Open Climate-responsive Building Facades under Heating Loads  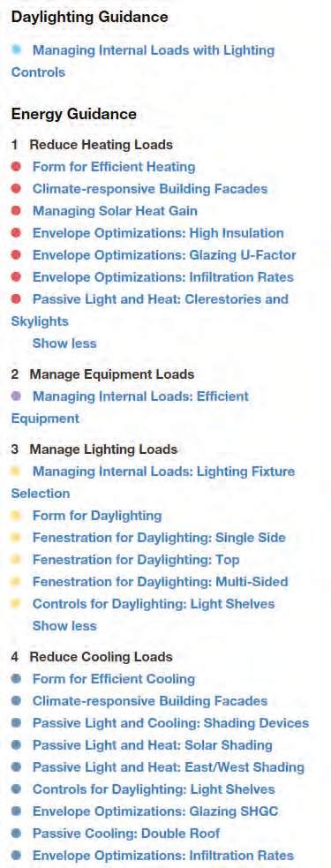pos(150,189)
